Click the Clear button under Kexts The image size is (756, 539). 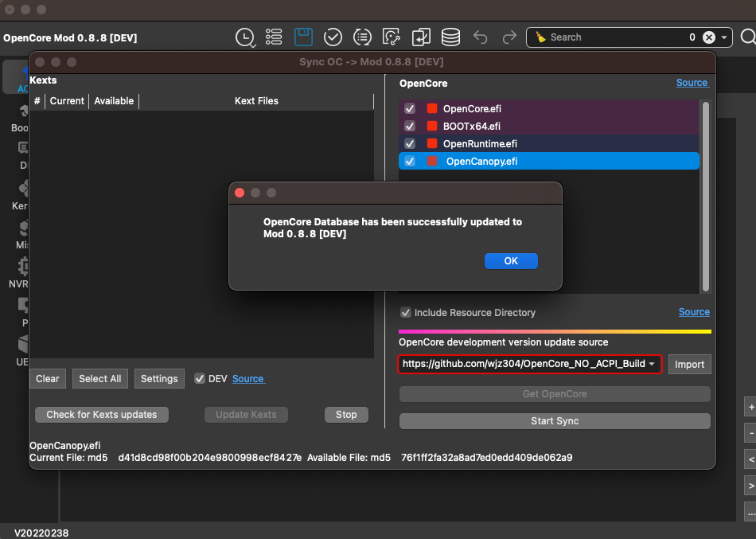pos(47,379)
